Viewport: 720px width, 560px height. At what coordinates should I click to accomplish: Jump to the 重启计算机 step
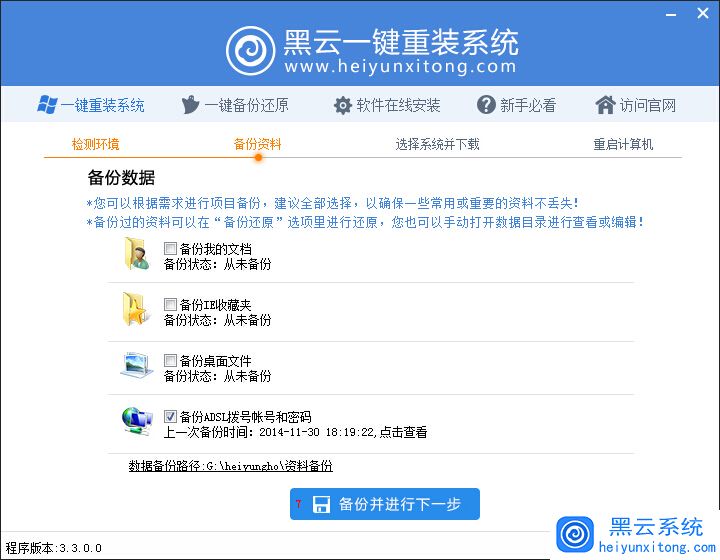point(623,144)
